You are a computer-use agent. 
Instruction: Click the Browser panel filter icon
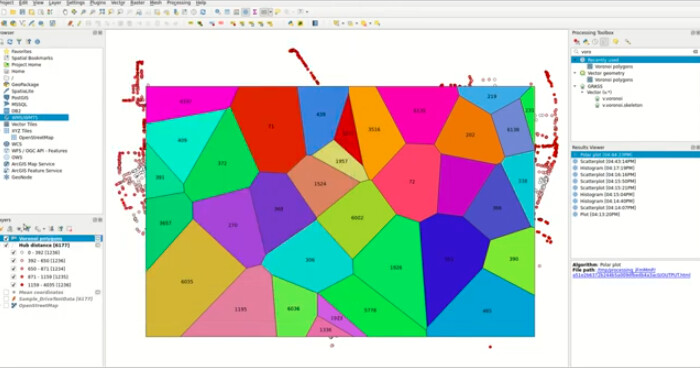click(x=19, y=42)
